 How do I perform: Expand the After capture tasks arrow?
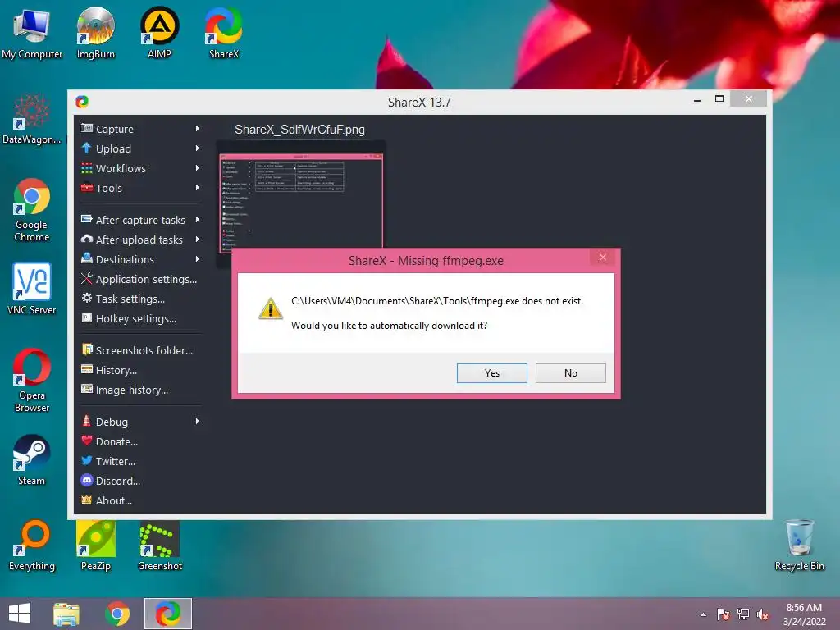click(x=197, y=220)
